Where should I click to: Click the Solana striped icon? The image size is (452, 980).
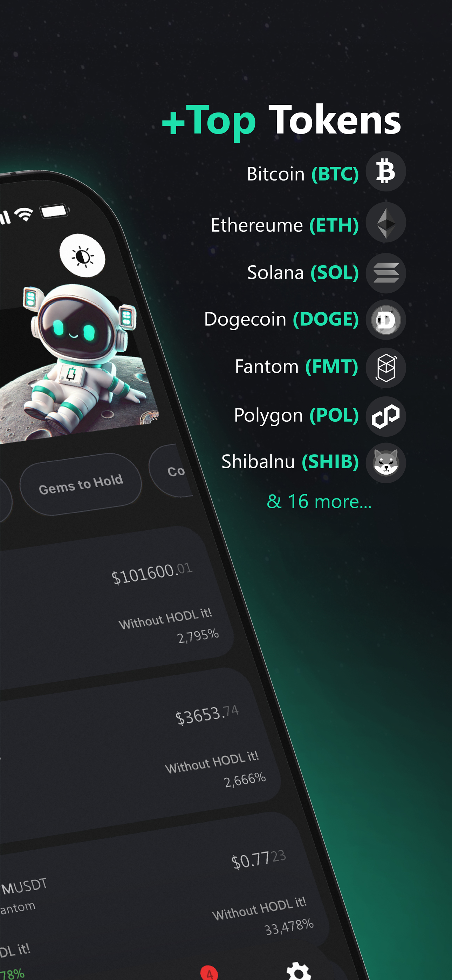tap(385, 273)
